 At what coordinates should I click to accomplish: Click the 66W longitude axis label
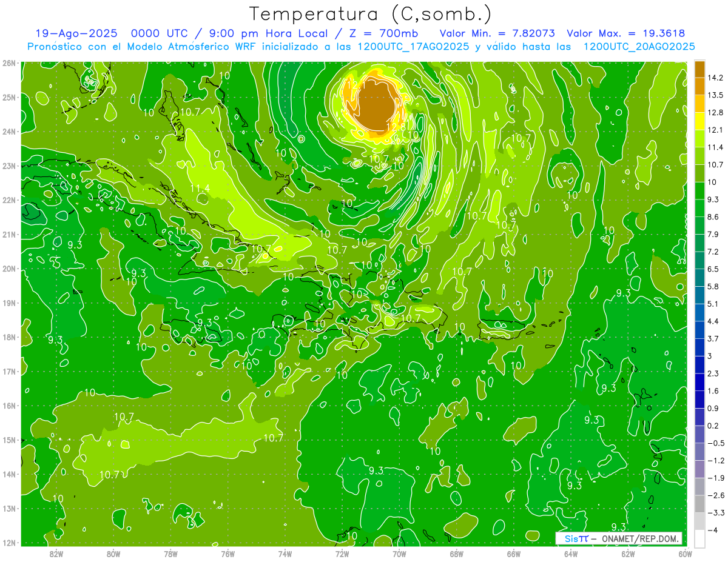coord(514,554)
